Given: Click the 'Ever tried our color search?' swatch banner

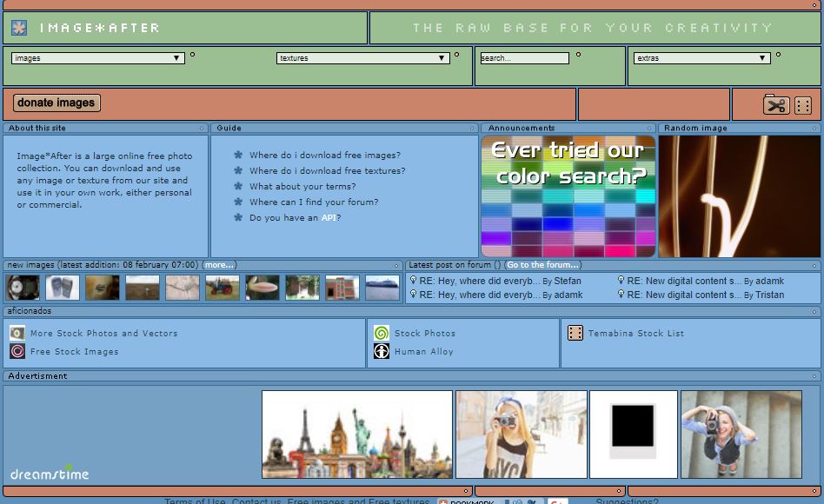Looking at the screenshot, I should tap(568, 196).
